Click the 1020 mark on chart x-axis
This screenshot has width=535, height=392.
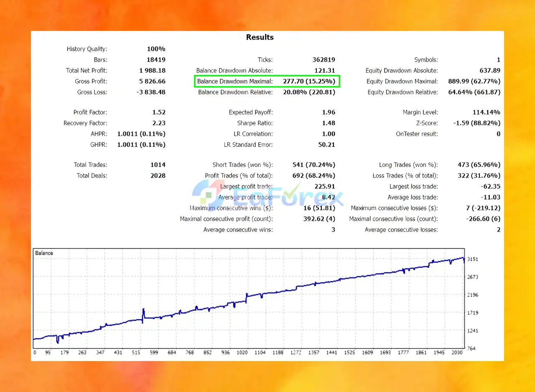pyautogui.click(x=242, y=353)
